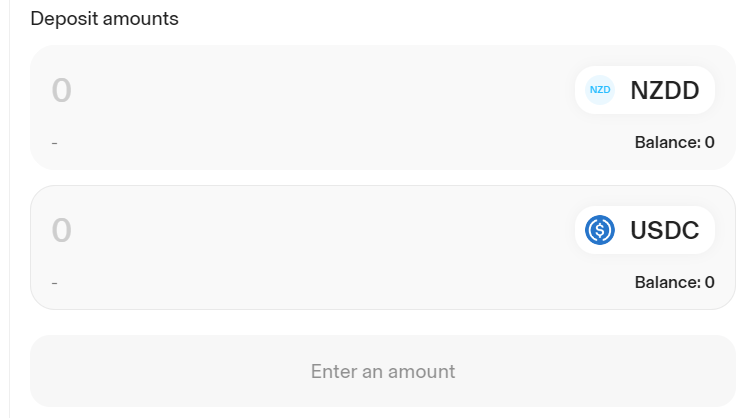Click the USDC dollar coin icon
This screenshot has height=418, width=756.
coord(600,230)
